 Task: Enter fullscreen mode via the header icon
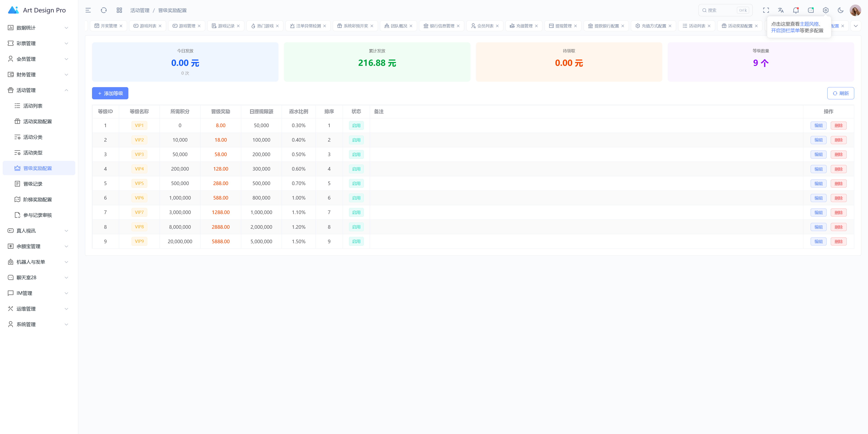766,10
